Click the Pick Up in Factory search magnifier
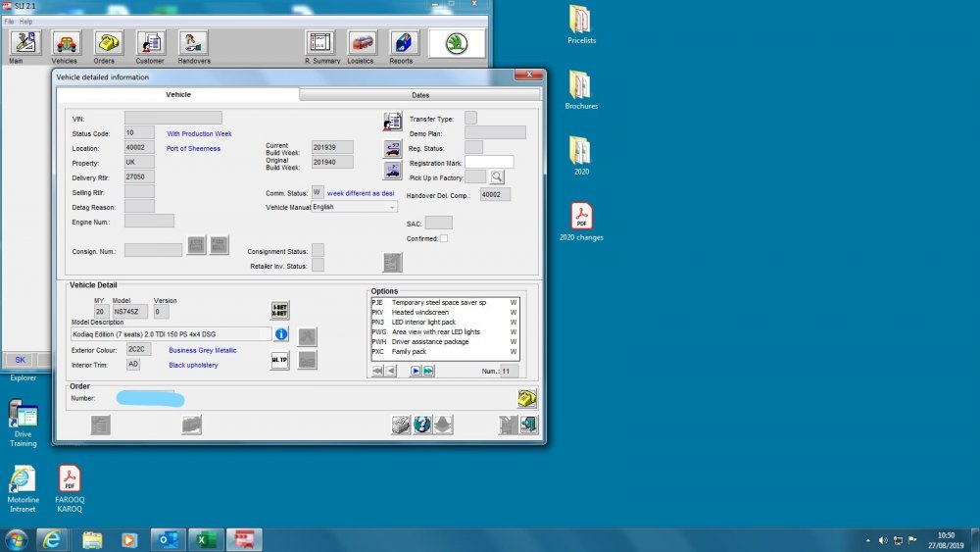This screenshot has height=552, width=980. pyautogui.click(x=497, y=177)
